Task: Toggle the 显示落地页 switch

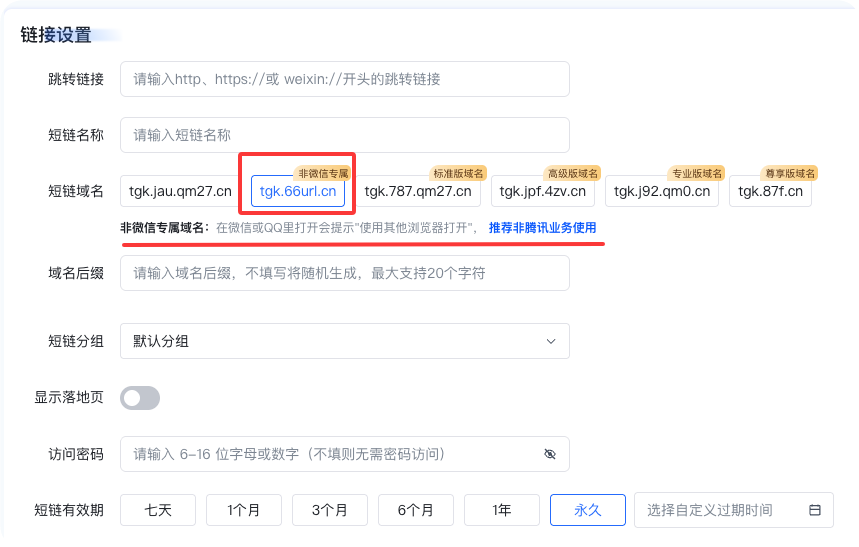Action: [x=140, y=398]
